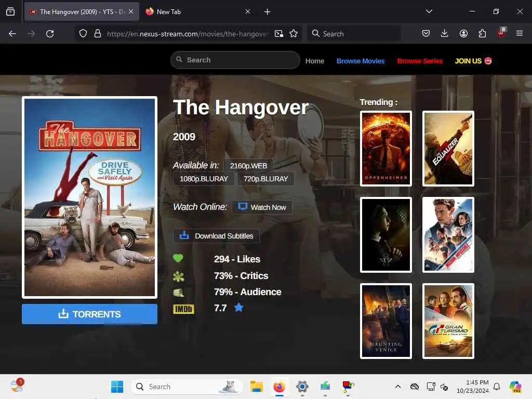
Task: Open The Nun trending poster
Action: click(x=386, y=235)
